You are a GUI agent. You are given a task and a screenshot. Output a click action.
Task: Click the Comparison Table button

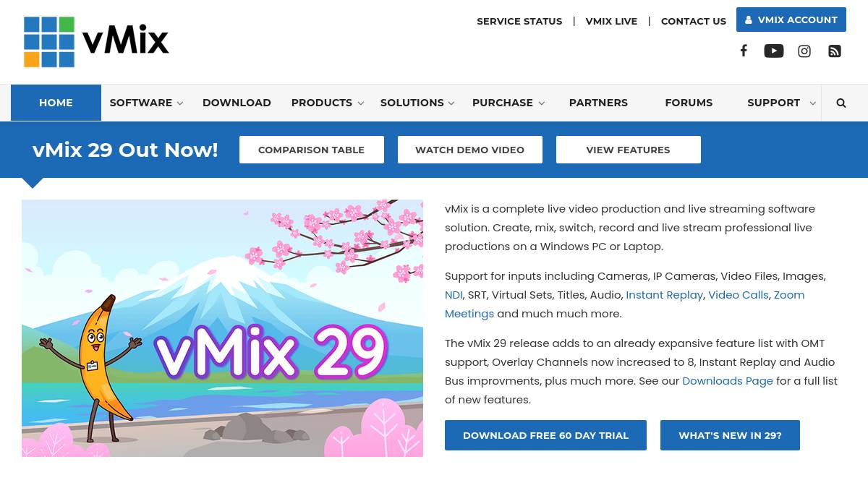(x=312, y=150)
